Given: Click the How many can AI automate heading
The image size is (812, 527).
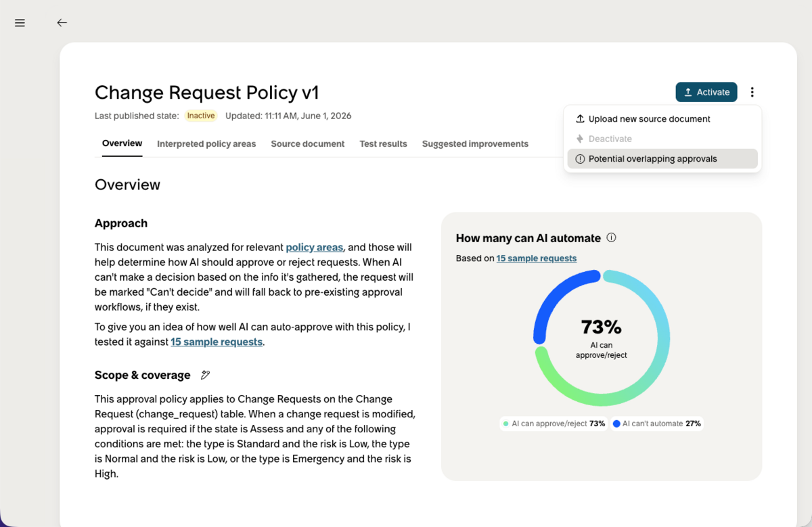Looking at the screenshot, I should (528, 238).
